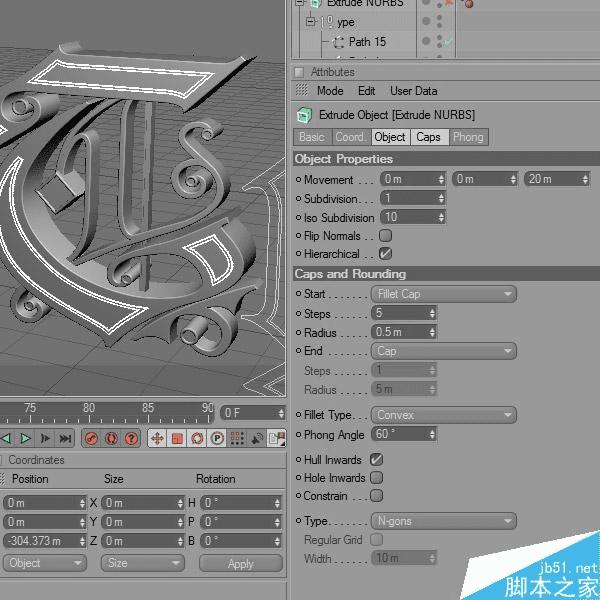Toggle the rotation key icon

click(197, 439)
